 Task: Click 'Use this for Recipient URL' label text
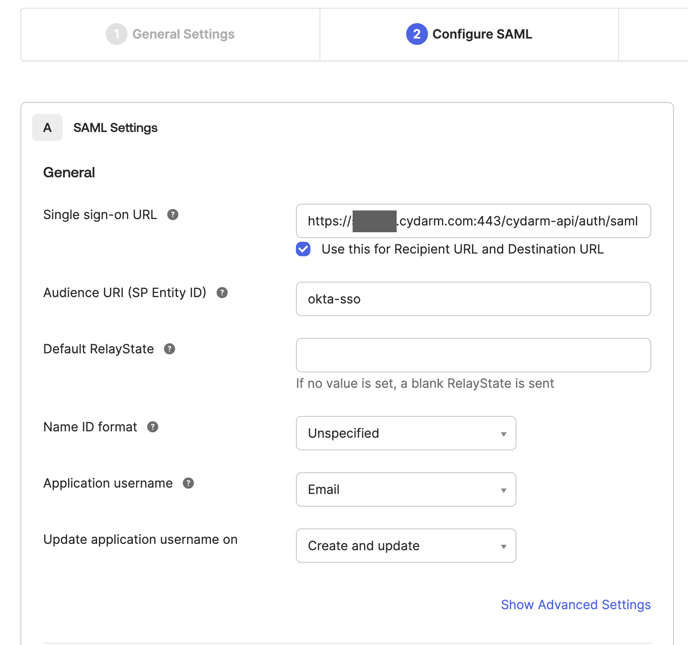(462, 249)
